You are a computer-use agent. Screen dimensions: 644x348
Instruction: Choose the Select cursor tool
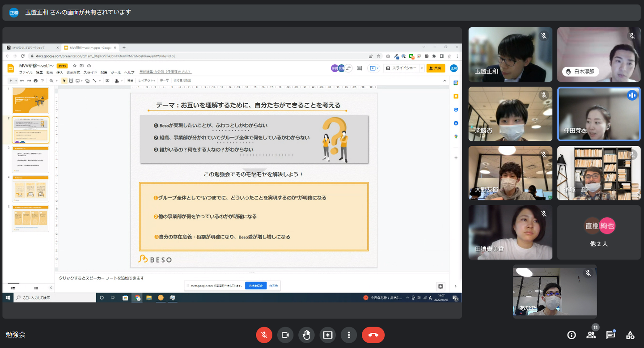click(x=64, y=81)
